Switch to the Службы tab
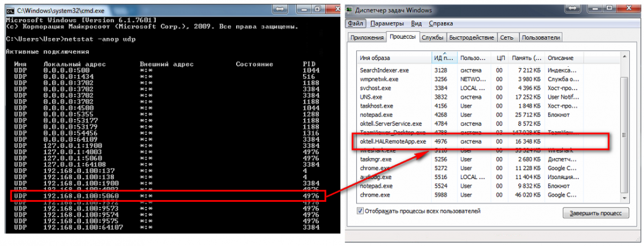The height and width of the screenshot is (246, 644). (432, 37)
